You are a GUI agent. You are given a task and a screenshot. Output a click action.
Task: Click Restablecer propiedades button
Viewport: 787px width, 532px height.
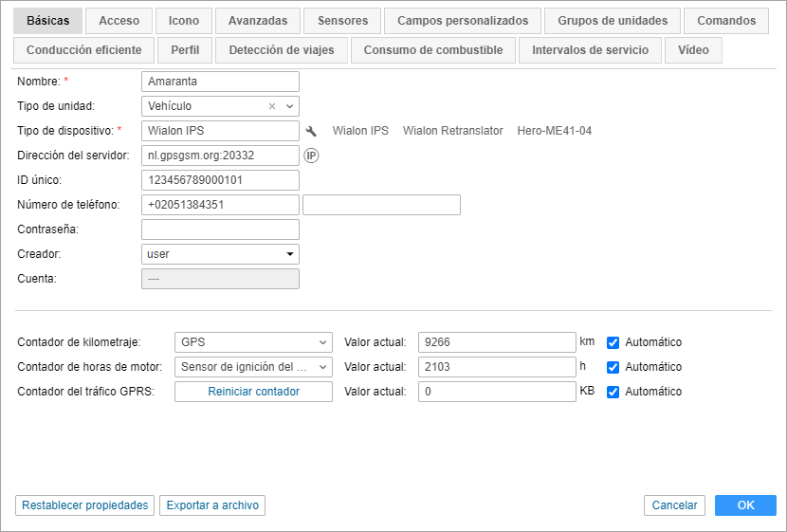(x=85, y=505)
